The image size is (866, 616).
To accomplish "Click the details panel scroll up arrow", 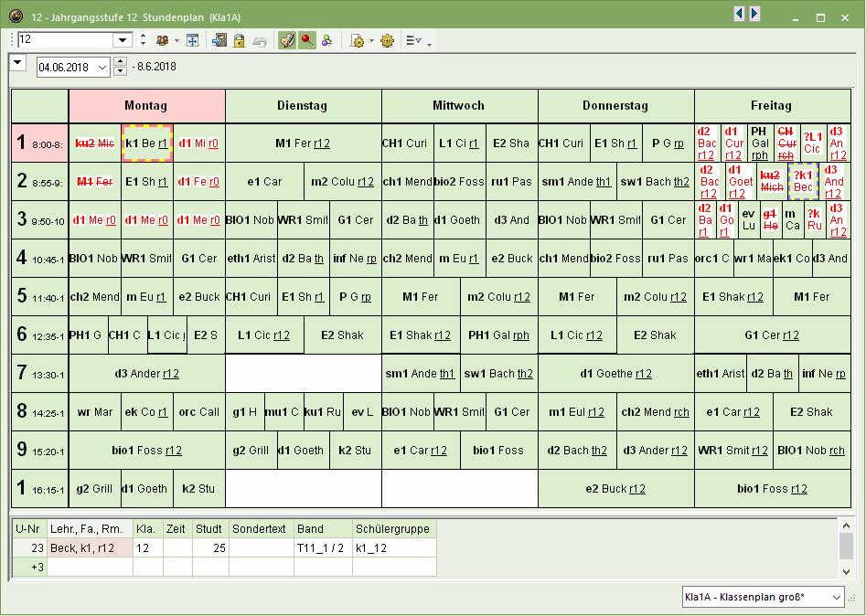I will click(846, 526).
